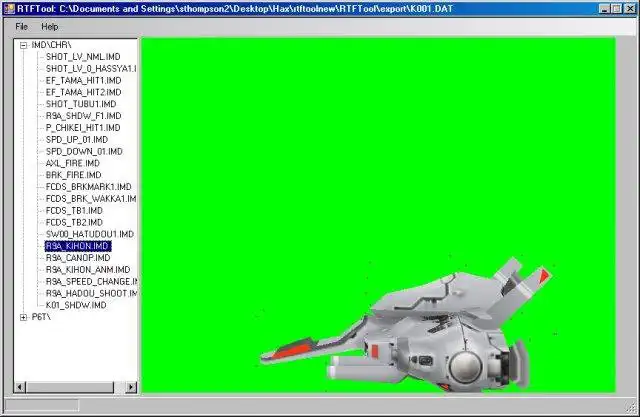Click the tree's right scroll arrow
This screenshot has width=640, height=417.
[131, 387]
